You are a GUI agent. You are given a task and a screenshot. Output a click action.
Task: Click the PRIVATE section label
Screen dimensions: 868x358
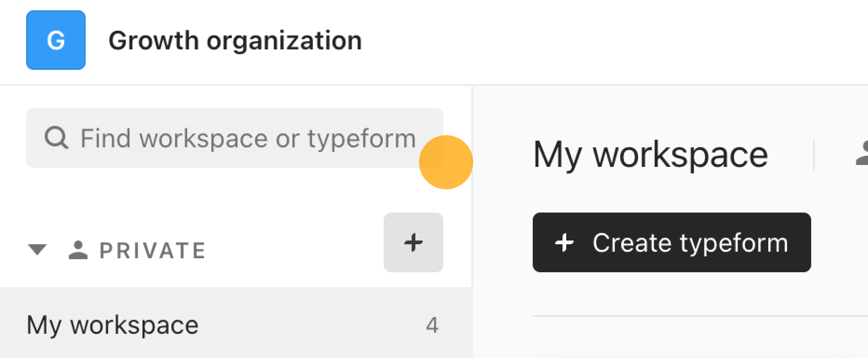(x=153, y=250)
